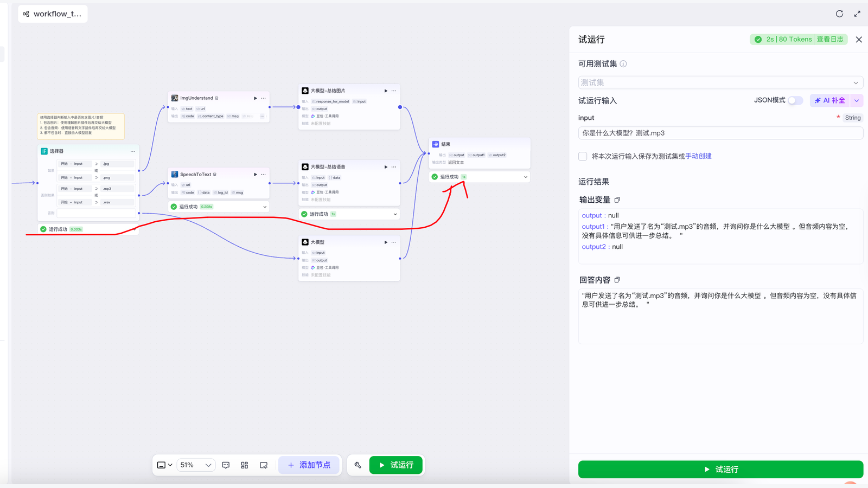Check the save run input as test set box
868x488 pixels.
583,156
